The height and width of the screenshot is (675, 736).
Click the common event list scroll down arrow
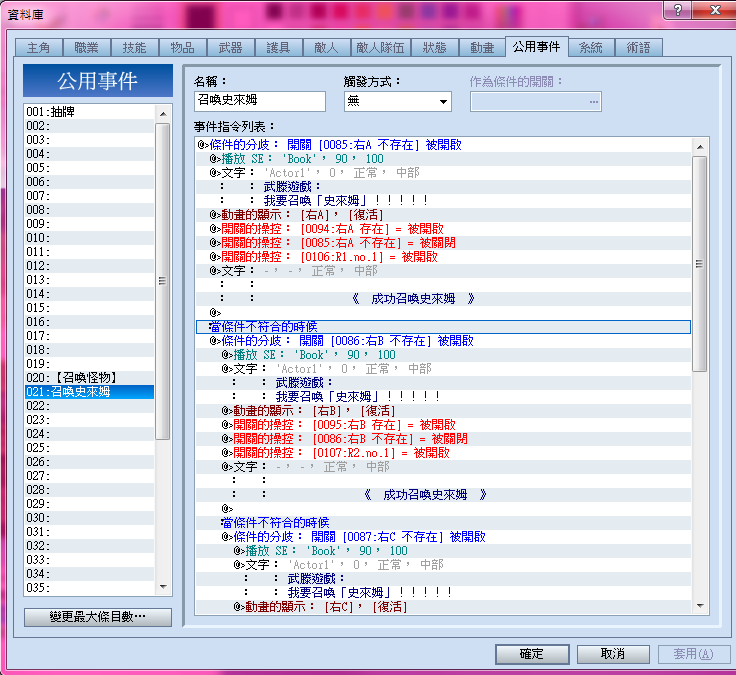(x=163, y=587)
